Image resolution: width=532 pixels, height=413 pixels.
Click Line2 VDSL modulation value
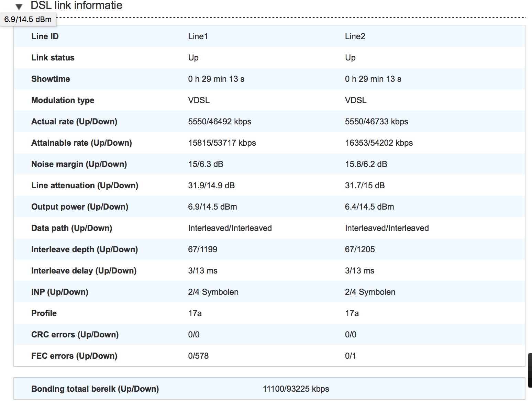pos(356,100)
